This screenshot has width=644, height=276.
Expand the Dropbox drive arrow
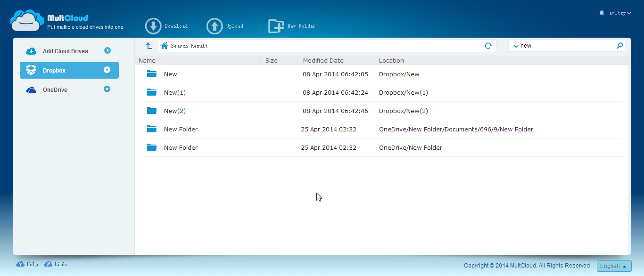pyautogui.click(x=107, y=70)
